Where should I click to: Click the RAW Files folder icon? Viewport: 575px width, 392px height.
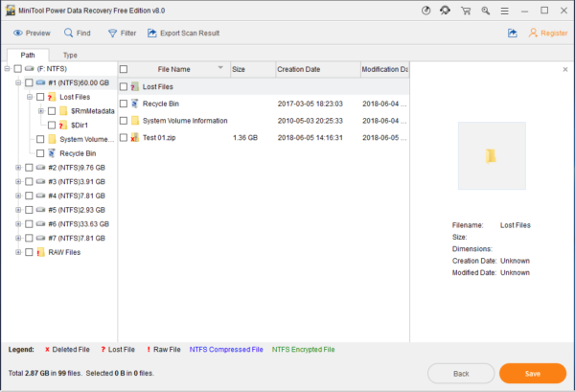pos(40,252)
